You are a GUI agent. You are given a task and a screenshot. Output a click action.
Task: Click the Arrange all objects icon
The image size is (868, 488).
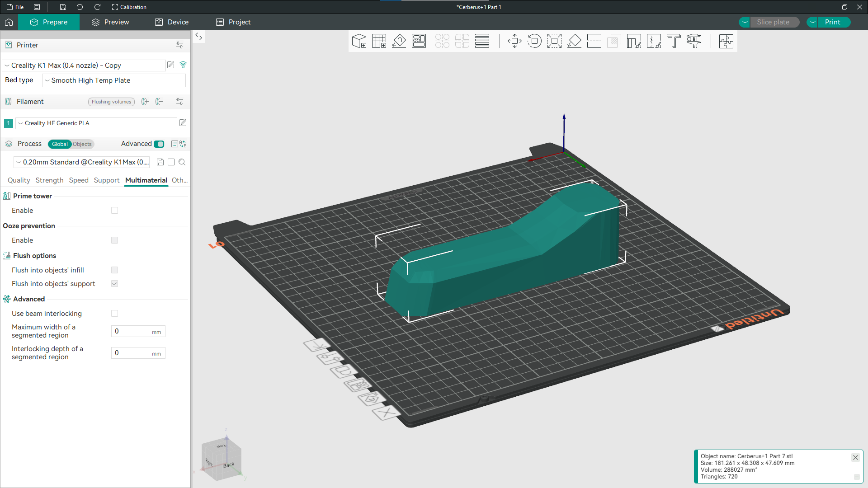(419, 41)
